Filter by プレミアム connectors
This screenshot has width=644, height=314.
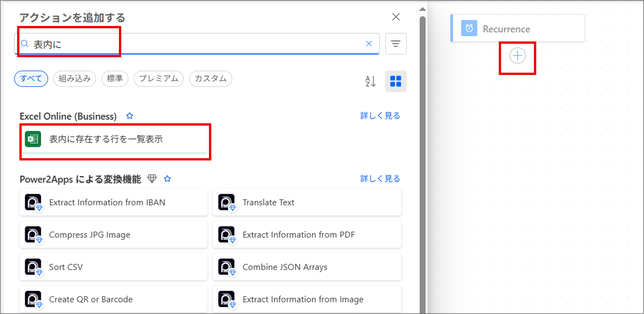coord(158,79)
